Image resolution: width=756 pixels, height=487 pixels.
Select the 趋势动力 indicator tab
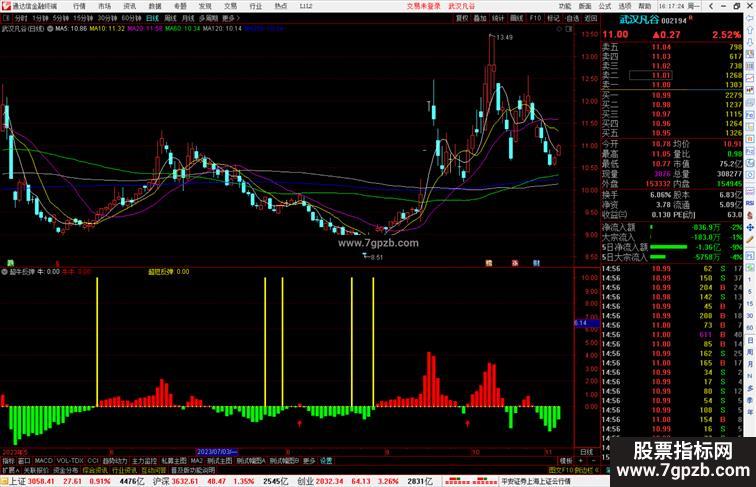(x=115, y=461)
